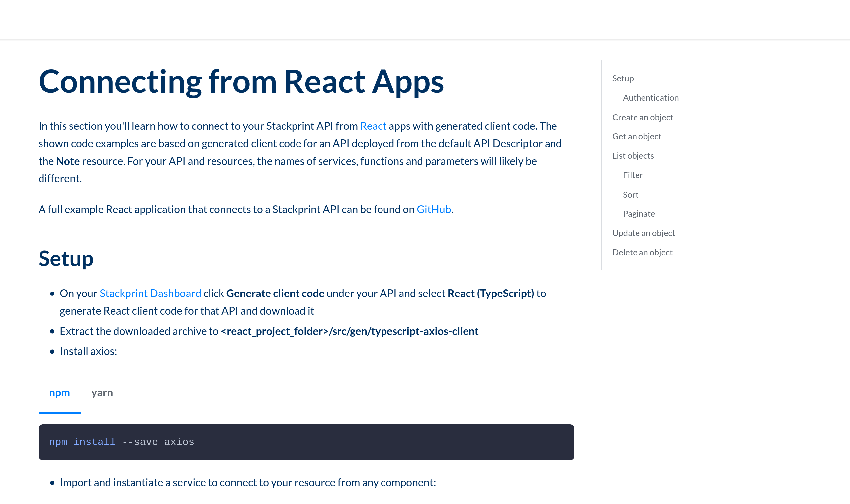
Task: Go to the Filter subsection
Action: [x=632, y=175]
